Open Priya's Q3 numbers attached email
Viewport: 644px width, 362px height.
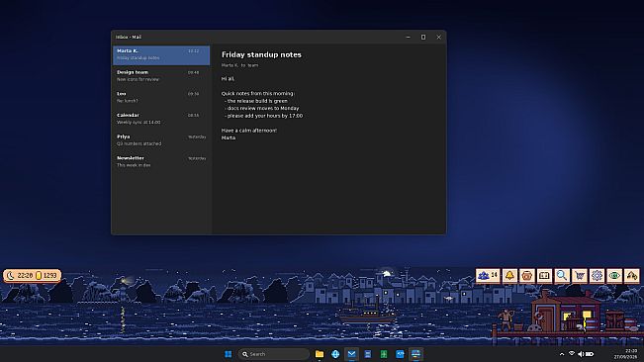pos(161,140)
